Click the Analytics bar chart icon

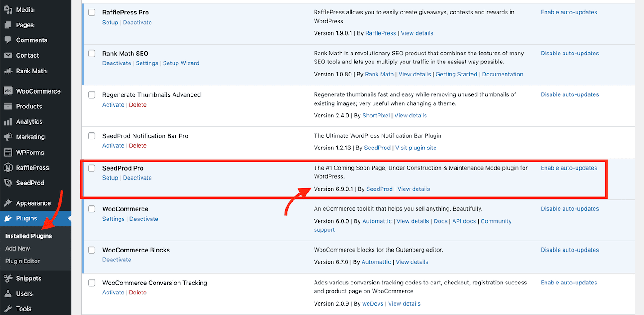(8, 121)
